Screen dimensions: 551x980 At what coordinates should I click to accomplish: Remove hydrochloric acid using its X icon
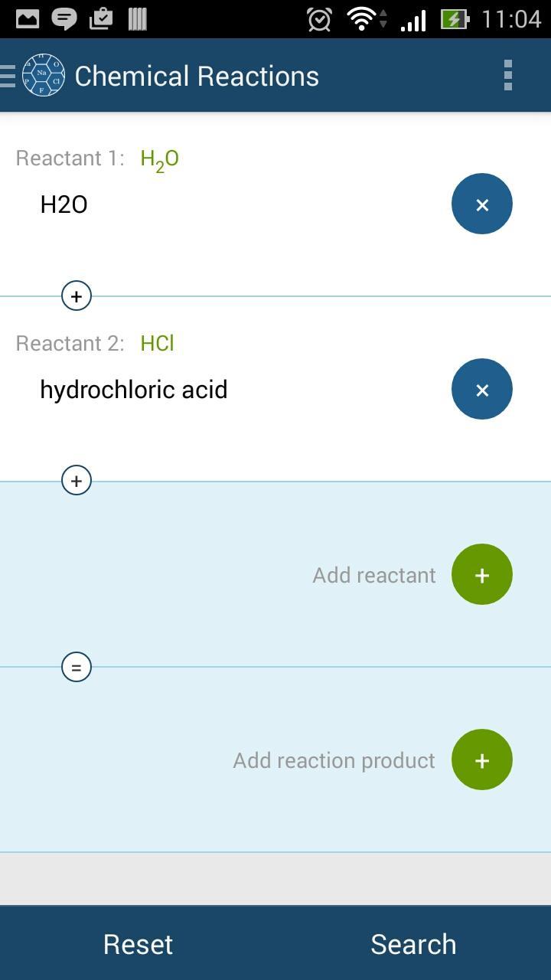tap(481, 389)
